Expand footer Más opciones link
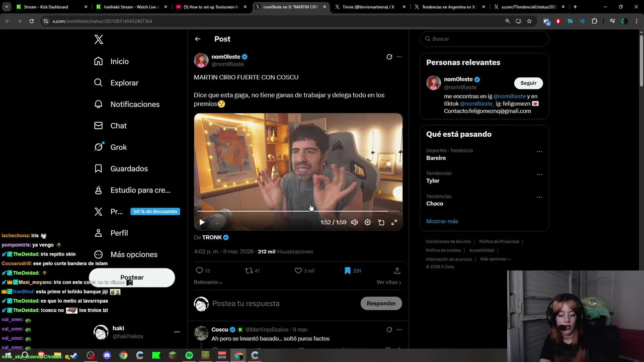The width and height of the screenshot is (644, 362). [496, 259]
